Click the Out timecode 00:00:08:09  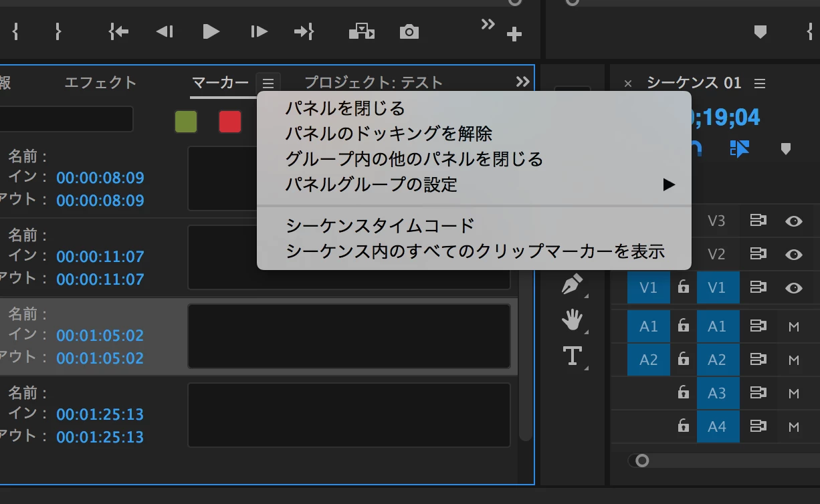point(100,201)
